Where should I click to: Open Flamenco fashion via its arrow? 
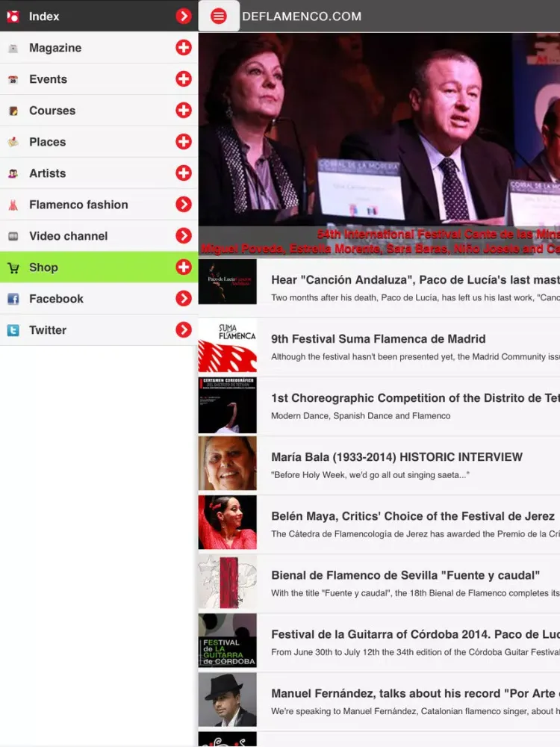click(184, 205)
